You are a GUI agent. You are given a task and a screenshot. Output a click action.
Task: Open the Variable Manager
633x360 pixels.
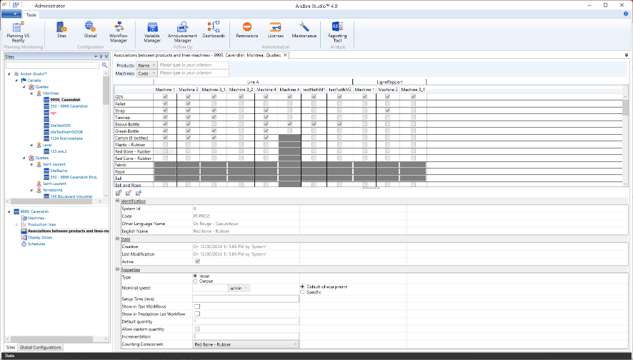152,32
